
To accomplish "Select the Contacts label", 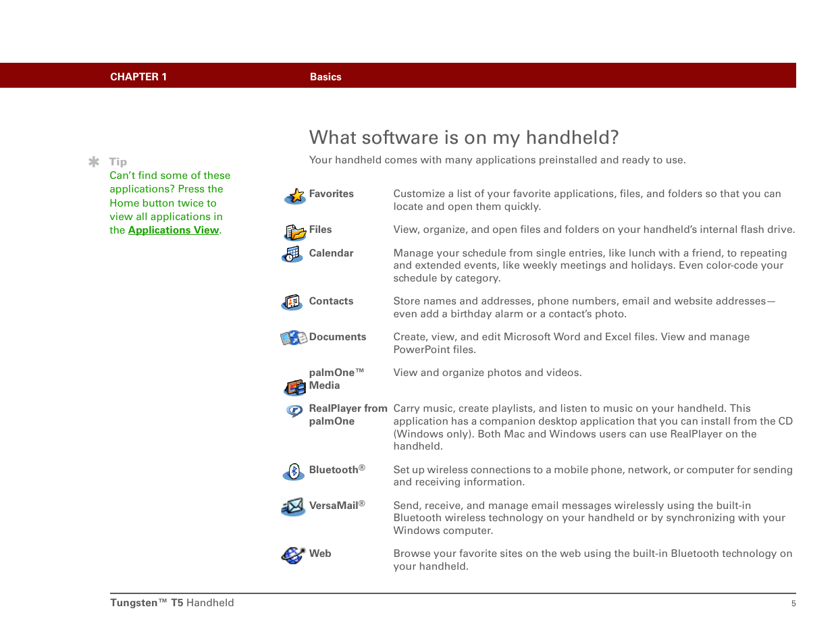I will 332,301.
